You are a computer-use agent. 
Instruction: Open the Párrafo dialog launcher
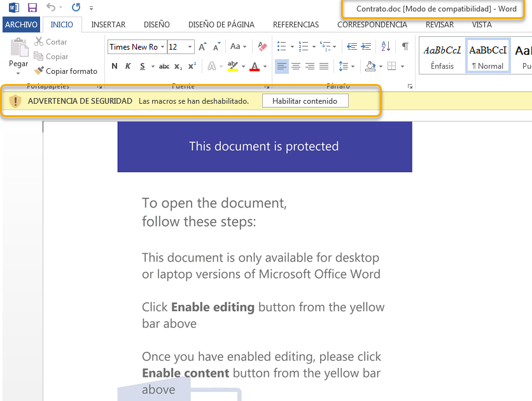coord(410,87)
